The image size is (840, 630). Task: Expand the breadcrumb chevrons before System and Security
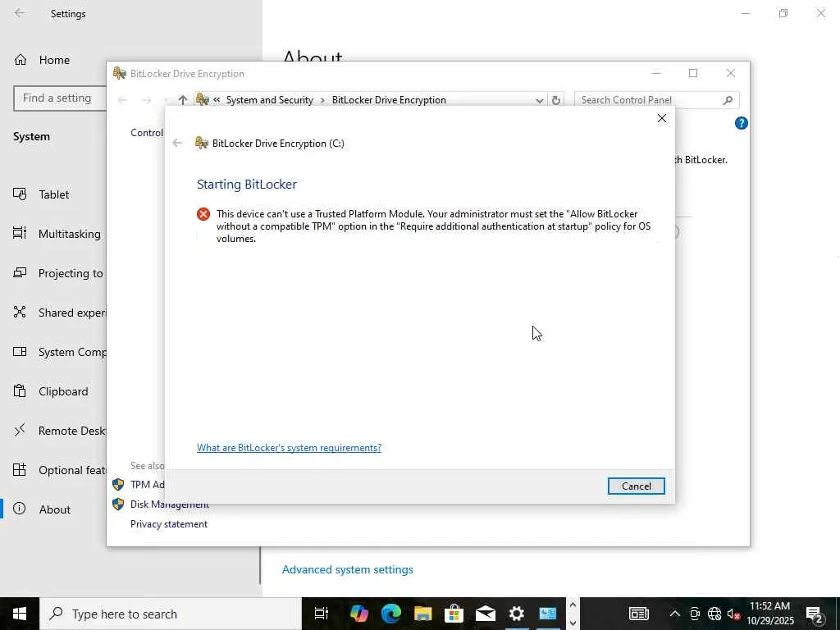click(217, 100)
